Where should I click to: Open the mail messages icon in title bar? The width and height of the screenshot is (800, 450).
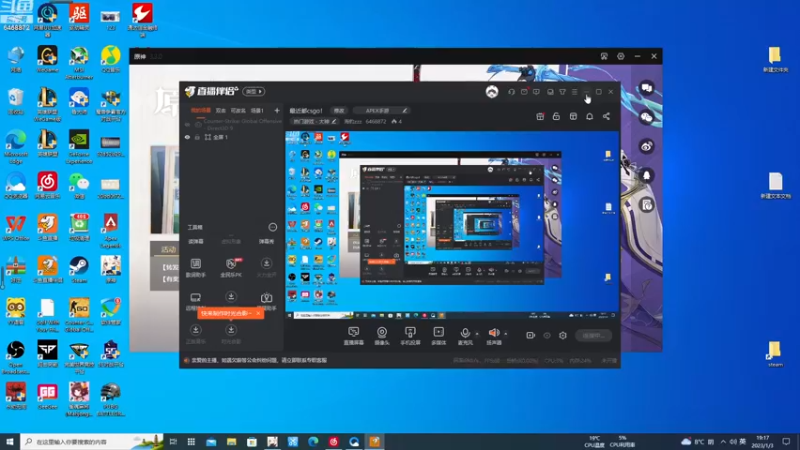coord(524,92)
